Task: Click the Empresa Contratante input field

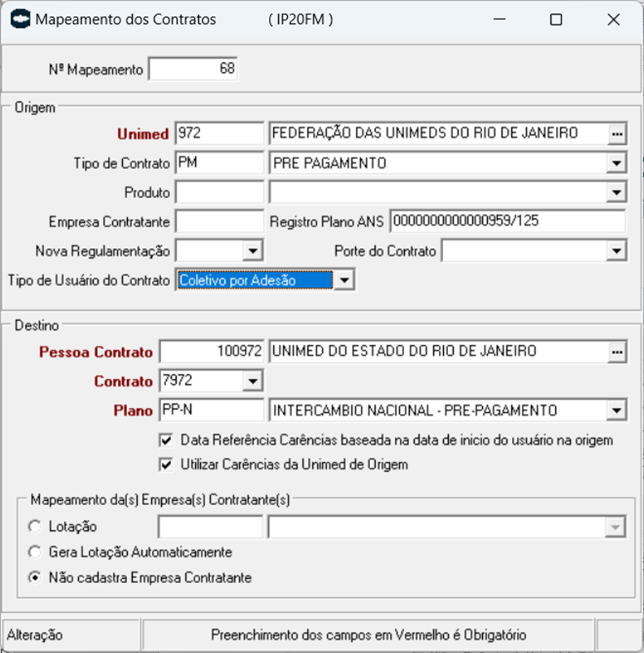Action: (x=220, y=221)
